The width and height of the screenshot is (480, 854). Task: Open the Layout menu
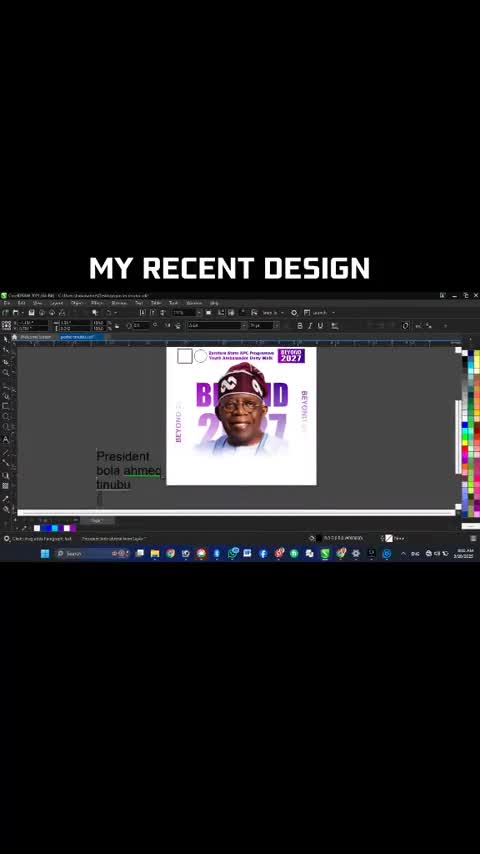[x=57, y=303]
